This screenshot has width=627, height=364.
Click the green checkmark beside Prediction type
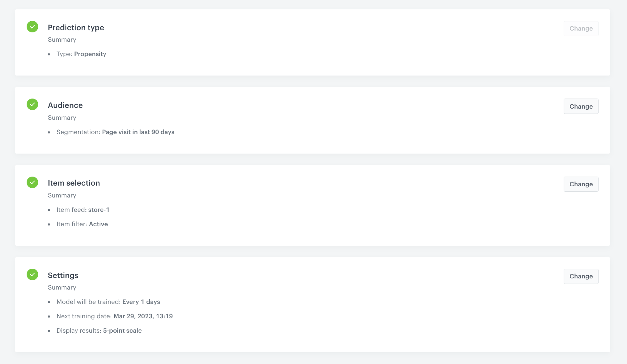pos(32,27)
